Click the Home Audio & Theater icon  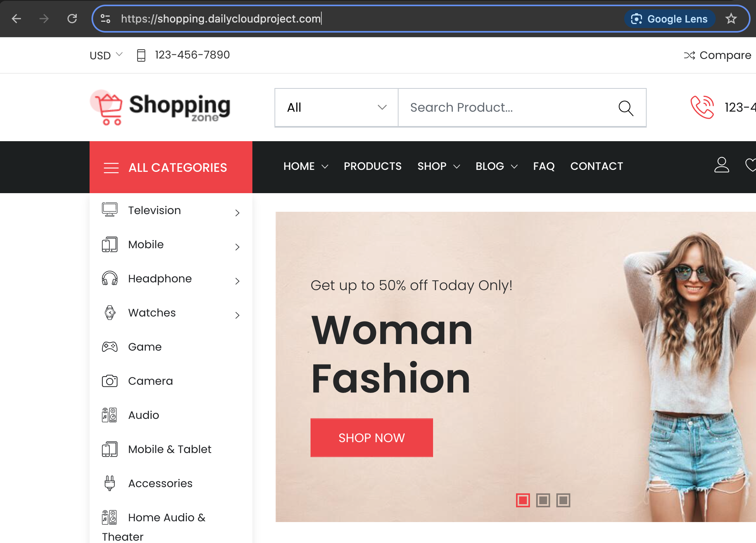(110, 517)
